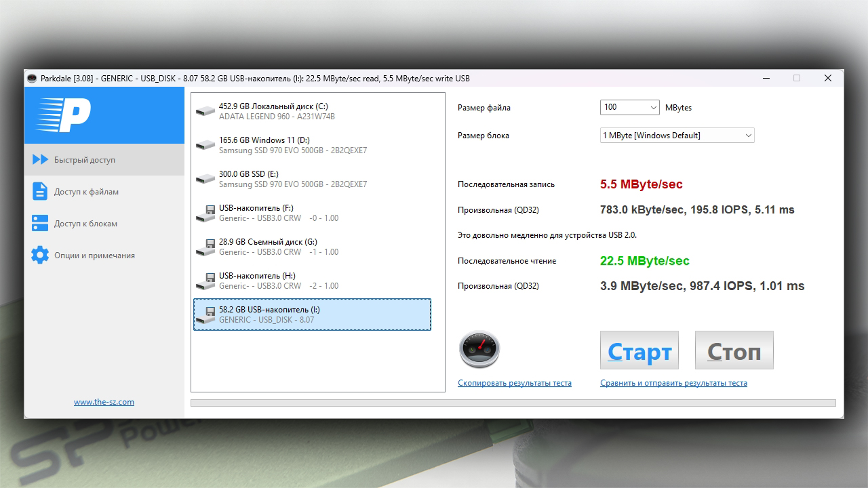Click the drive icon for Съемный диск (G:)

[x=205, y=247]
